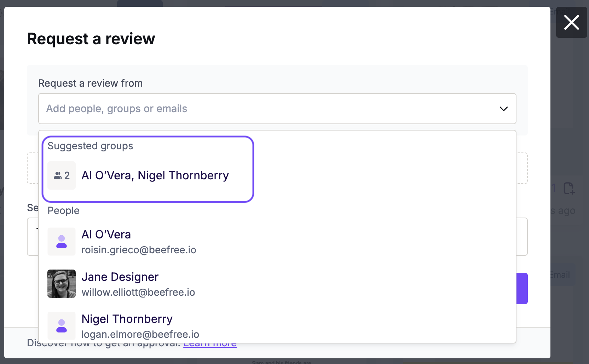Select the suggested group Al O'Vera, Nigel Thornberry
This screenshot has height=364, width=589.
(155, 175)
